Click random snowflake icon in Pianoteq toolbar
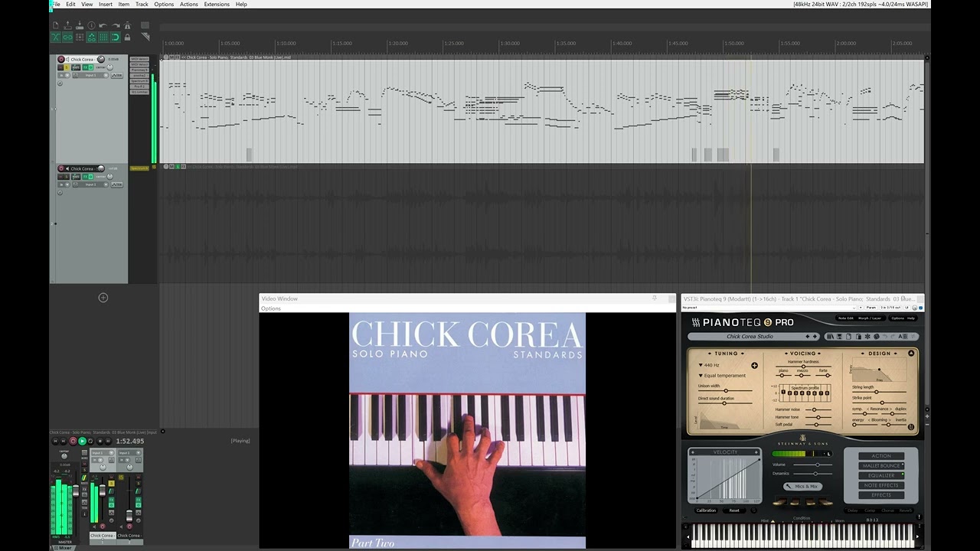 point(867,337)
